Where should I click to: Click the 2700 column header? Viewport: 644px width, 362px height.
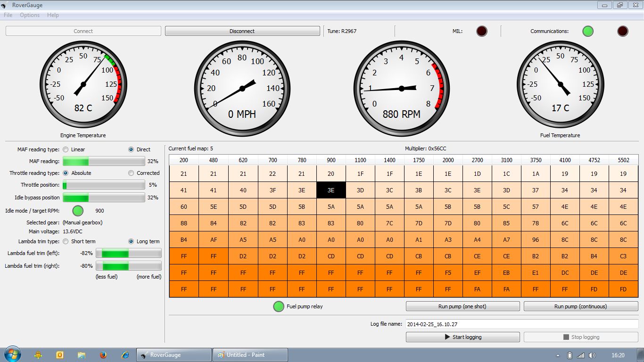[x=477, y=160]
